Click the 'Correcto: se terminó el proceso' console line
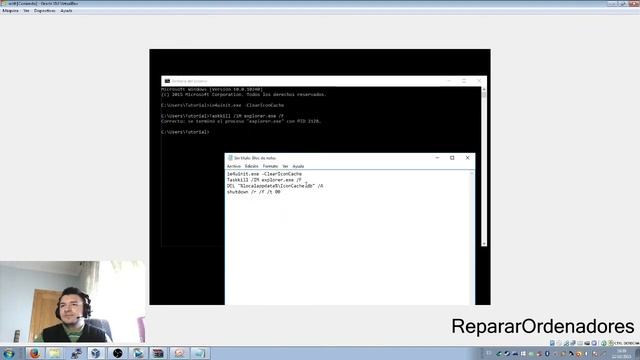 pyautogui.click(x=241, y=121)
